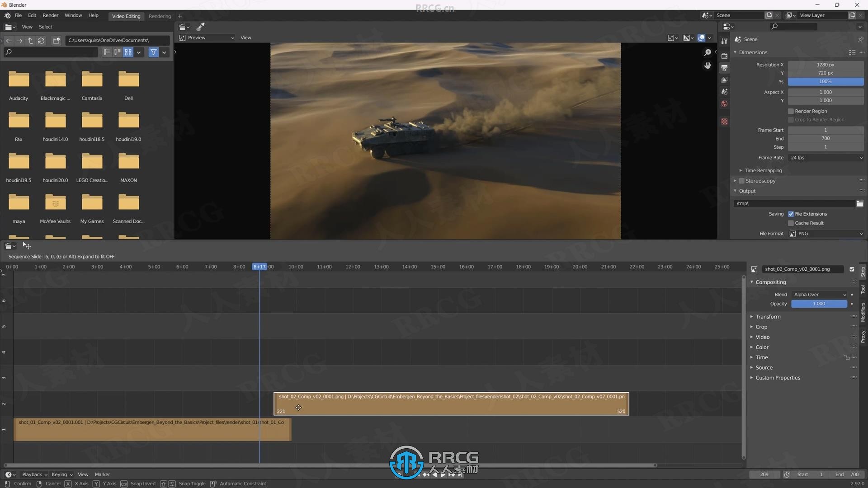Drag the Opacity slider for selected strip
868x488 pixels.
coord(819,303)
